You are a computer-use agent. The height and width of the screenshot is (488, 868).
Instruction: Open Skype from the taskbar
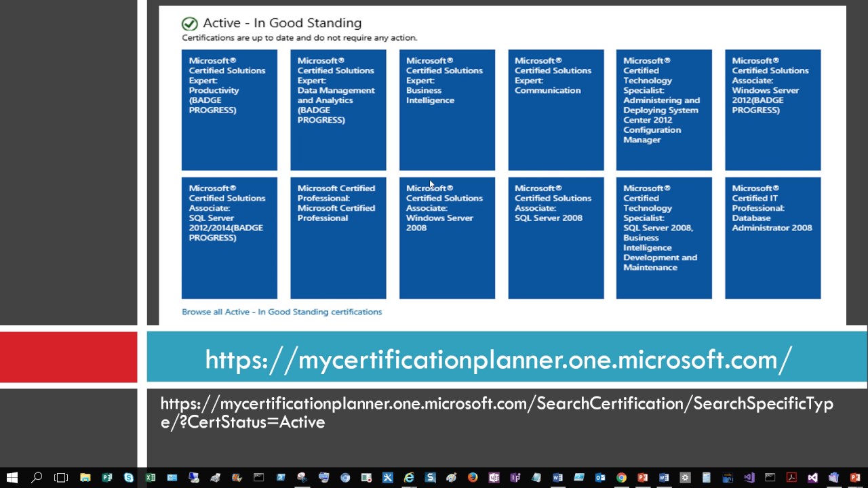tap(128, 477)
